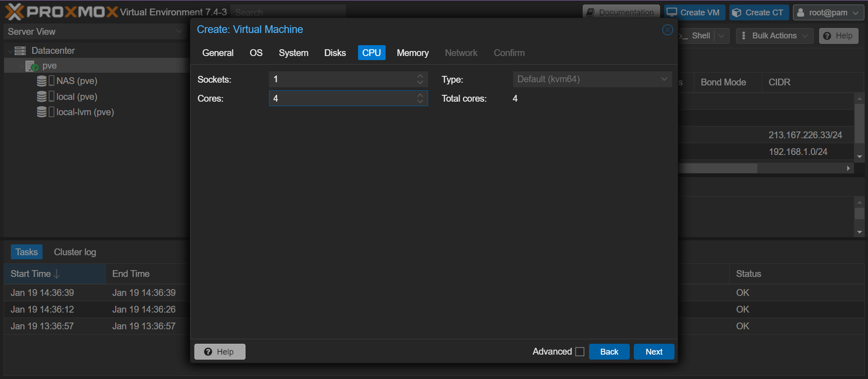868x379 pixels.
Task: Click the Back button
Action: 609,351
